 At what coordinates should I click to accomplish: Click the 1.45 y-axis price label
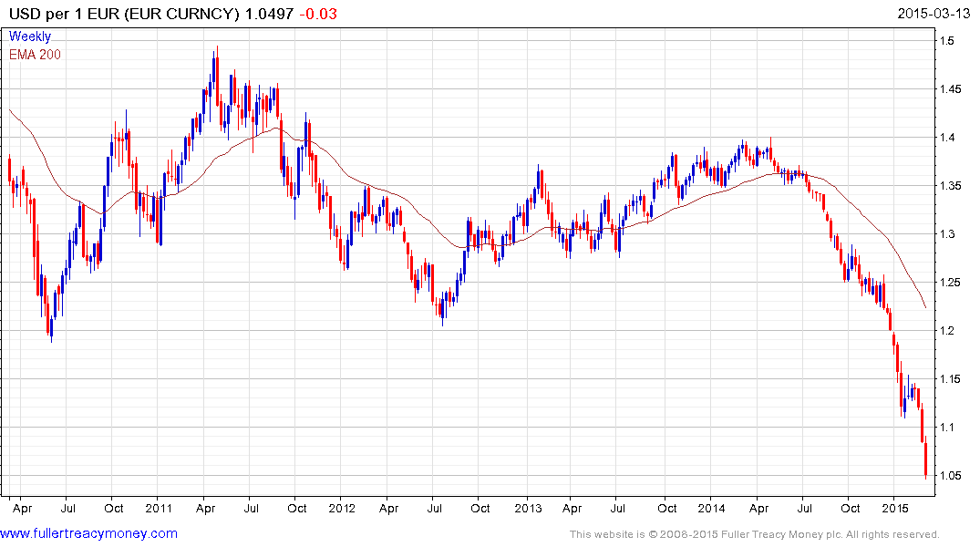point(951,89)
